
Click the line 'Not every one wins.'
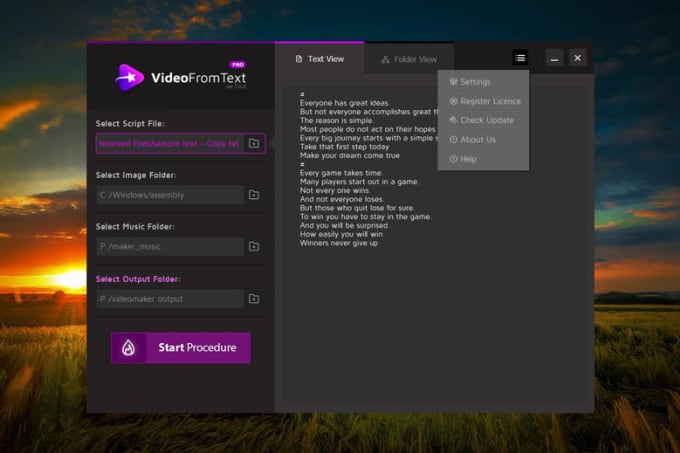335,190
